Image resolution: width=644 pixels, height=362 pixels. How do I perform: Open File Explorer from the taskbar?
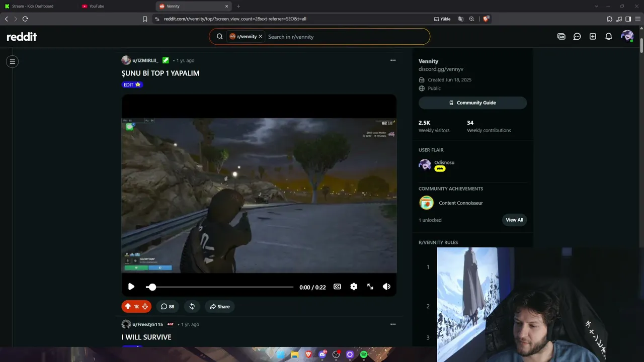(x=295, y=354)
